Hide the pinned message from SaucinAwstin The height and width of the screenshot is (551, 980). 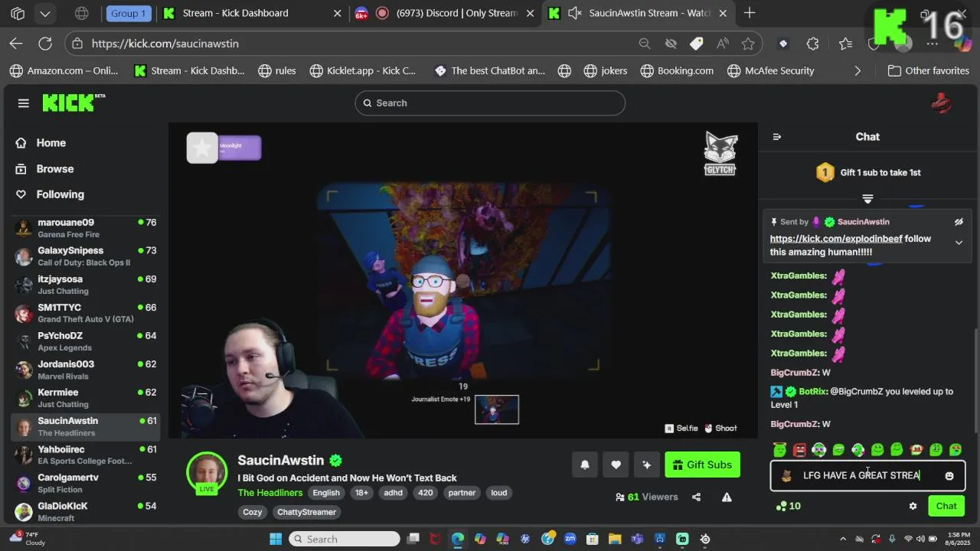959,222
